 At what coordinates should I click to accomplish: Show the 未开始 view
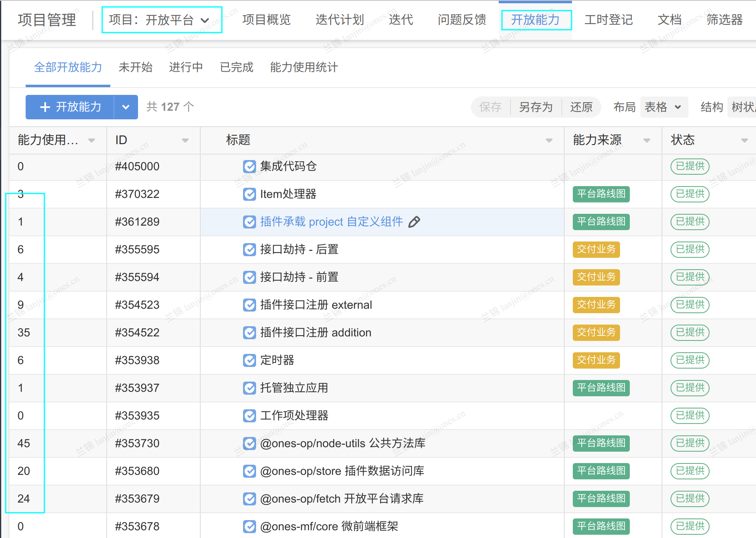136,67
